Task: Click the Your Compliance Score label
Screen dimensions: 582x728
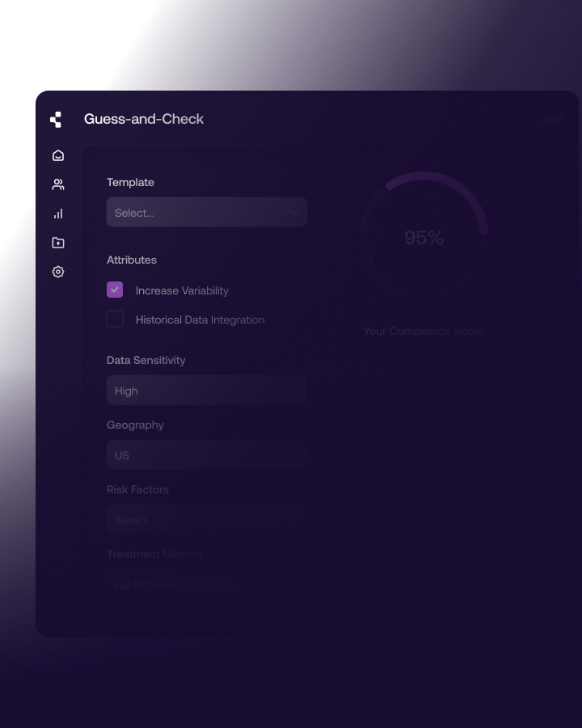Action: point(424,331)
